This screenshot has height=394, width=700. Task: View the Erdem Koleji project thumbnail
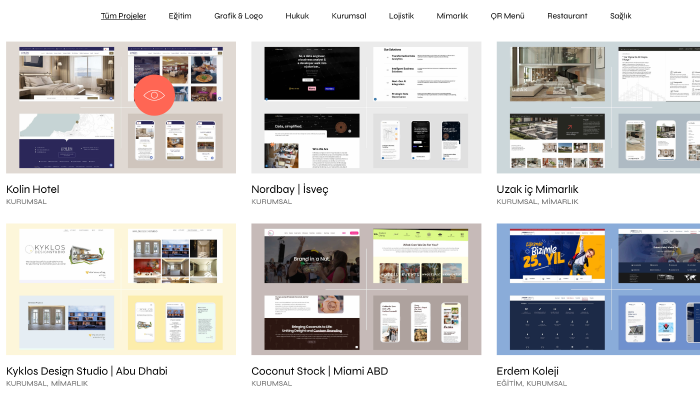(x=598, y=289)
